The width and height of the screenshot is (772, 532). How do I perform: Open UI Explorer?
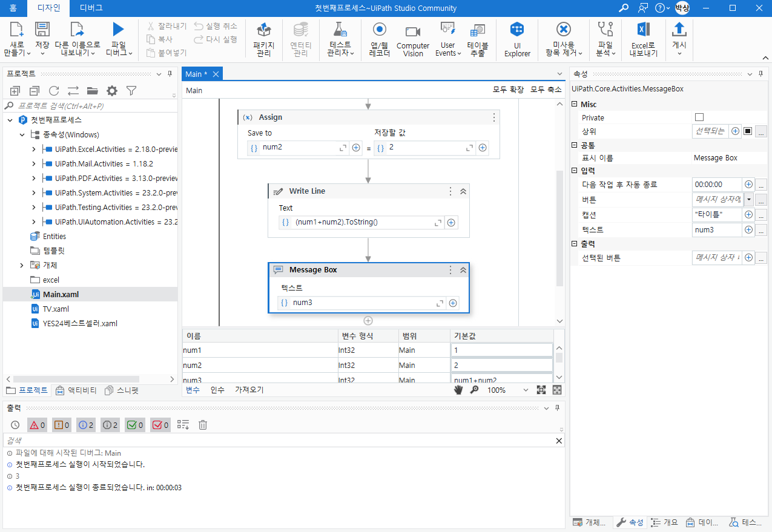point(517,40)
